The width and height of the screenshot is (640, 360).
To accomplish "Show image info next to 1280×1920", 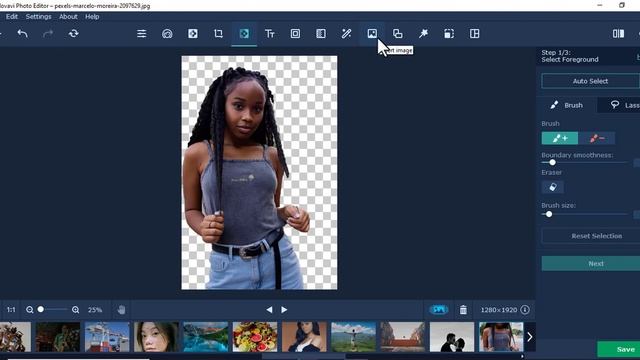I will (525, 310).
